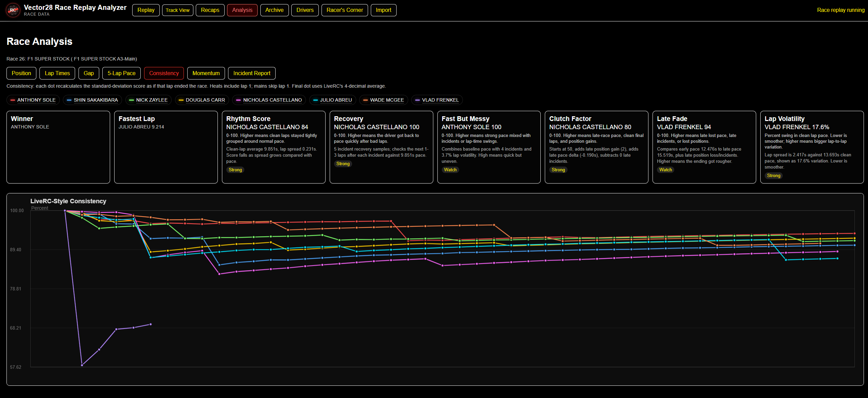Click Vlad Frenkel's lowest purple data point
Image resolution: width=868 pixels, height=398 pixels.
click(x=82, y=365)
